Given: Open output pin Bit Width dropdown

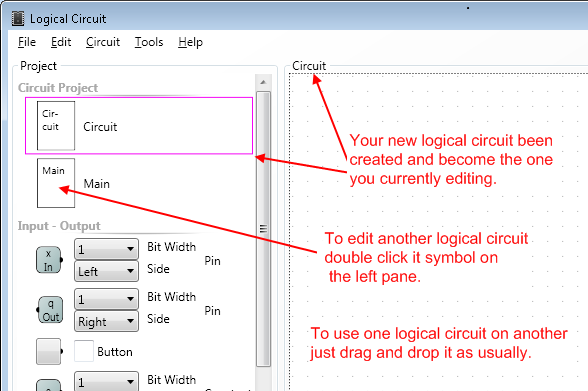Looking at the screenshot, I should (106, 299).
